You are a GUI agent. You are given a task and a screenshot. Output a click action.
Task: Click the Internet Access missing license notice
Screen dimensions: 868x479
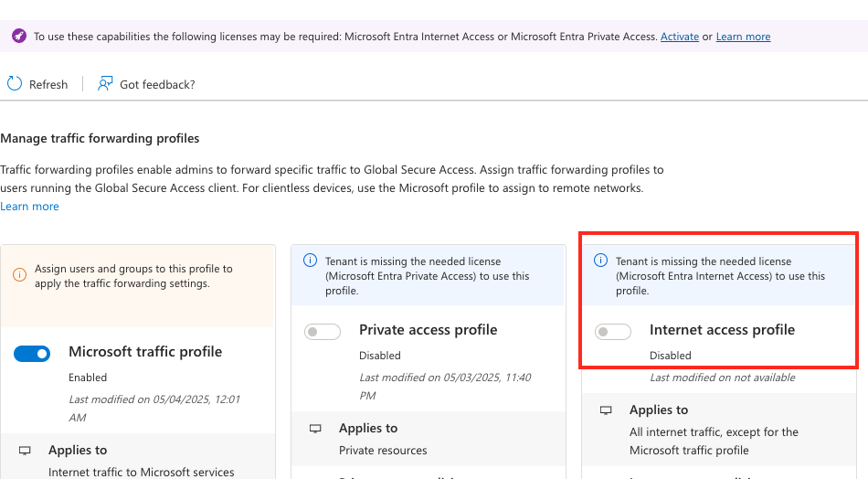[720, 276]
